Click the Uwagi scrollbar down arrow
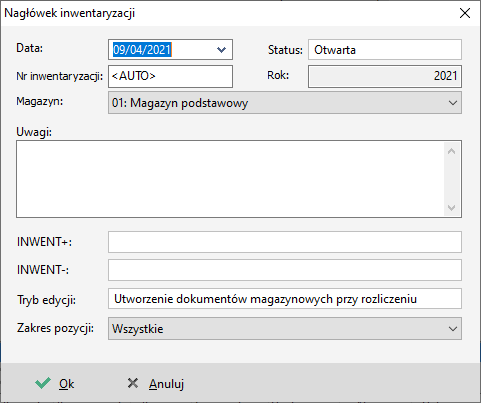481x403 pixels. tap(452, 207)
